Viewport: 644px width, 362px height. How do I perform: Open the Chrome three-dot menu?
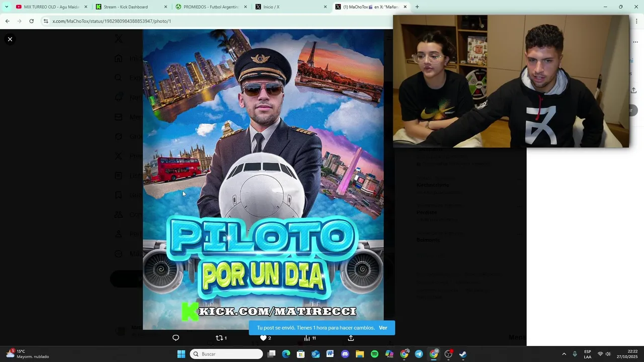[637, 21]
